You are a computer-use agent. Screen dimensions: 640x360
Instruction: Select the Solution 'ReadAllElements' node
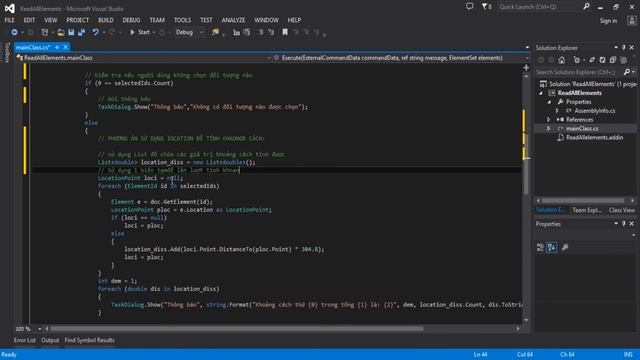[588, 84]
